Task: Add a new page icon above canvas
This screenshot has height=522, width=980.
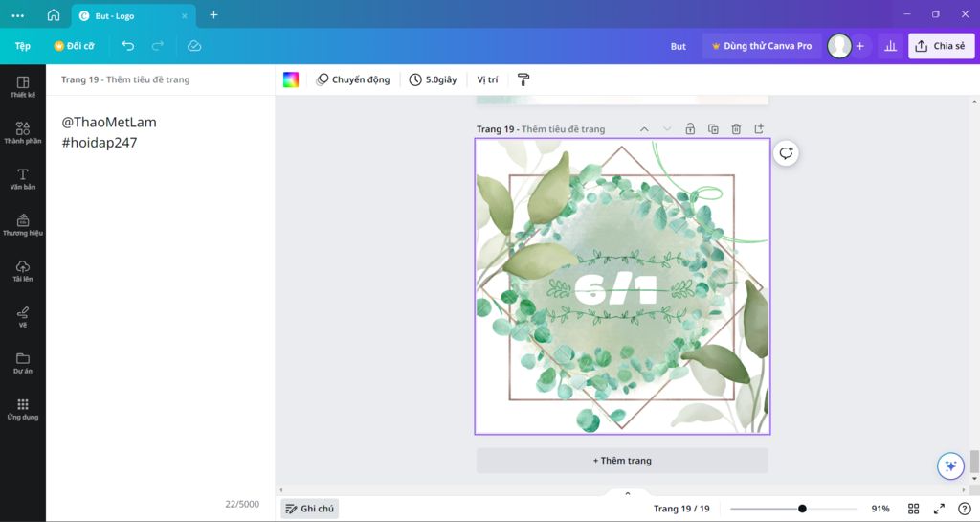Action: [x=759, y=128]
